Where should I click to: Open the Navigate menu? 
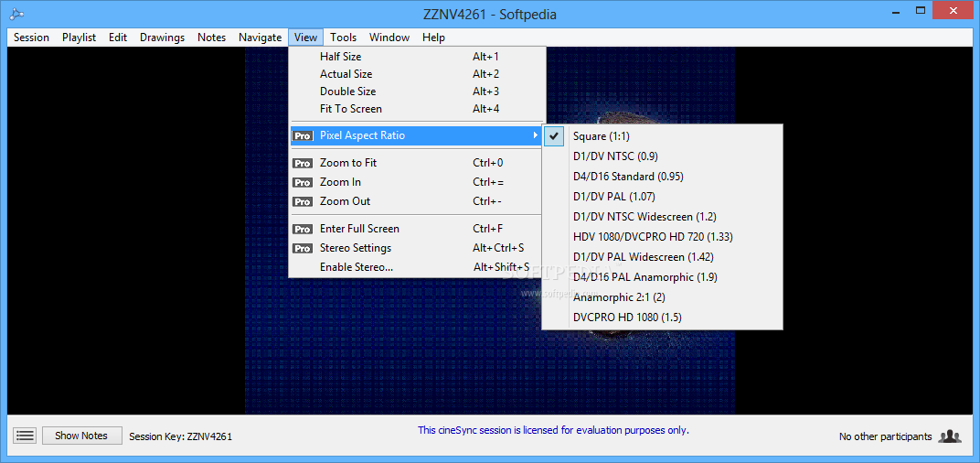260,38
